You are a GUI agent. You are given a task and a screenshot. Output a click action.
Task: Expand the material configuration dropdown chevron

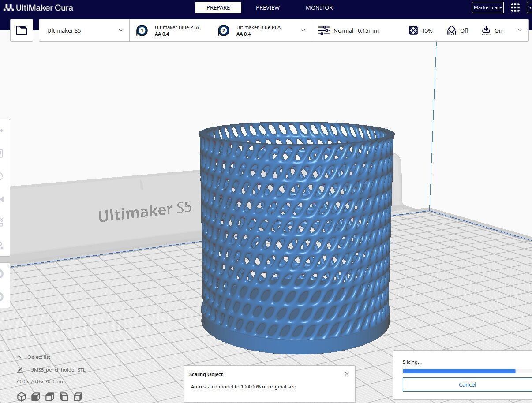[x=303, y=30]
